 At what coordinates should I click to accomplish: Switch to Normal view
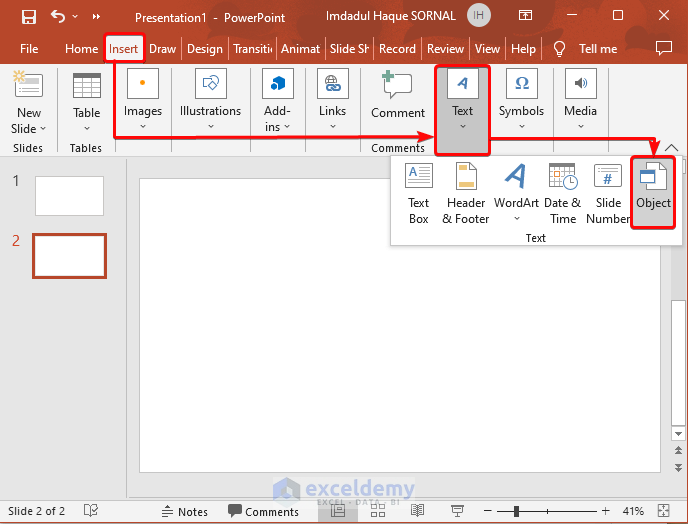[338, 510]
